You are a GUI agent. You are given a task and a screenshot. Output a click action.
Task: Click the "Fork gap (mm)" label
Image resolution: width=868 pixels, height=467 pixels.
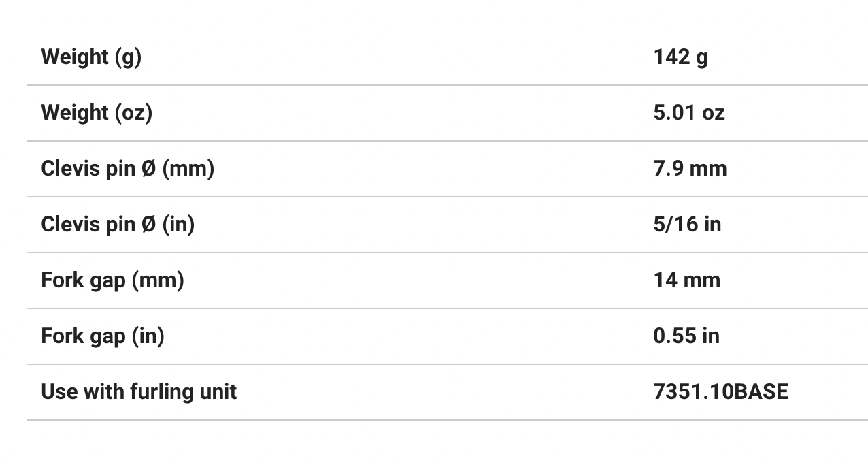click(x=112, y=280)
